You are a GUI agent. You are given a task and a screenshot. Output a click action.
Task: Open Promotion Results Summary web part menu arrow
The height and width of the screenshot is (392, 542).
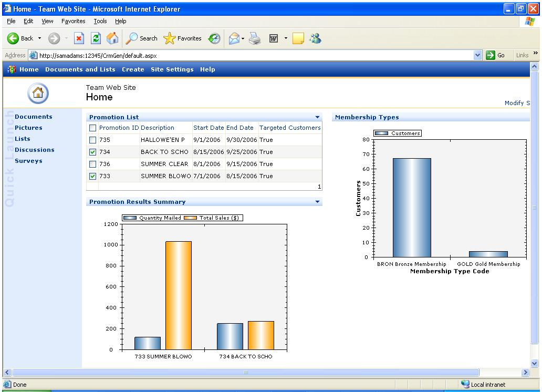(317, 202)
